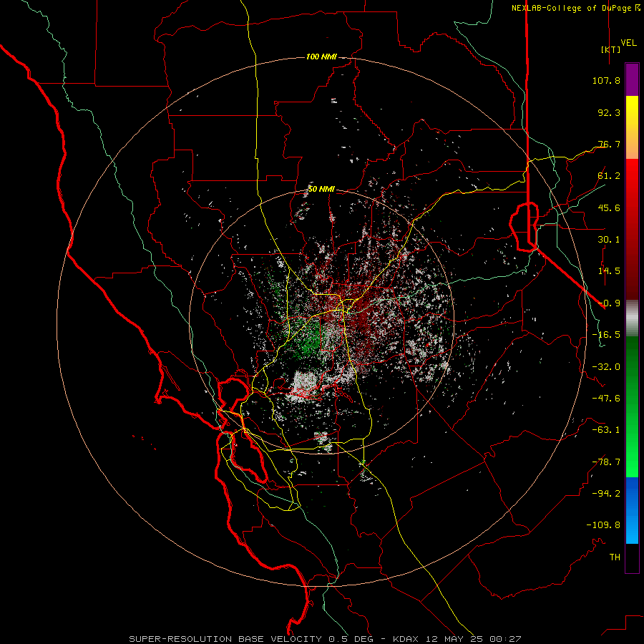Click the [KT] units label
This screenshot has height=644, width=644.
click(x=610, y=49)
